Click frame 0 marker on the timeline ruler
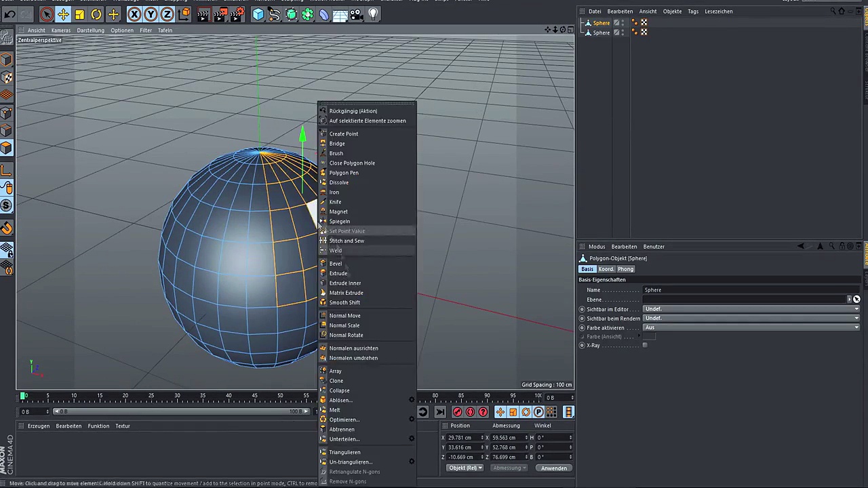 click(23, 396)
